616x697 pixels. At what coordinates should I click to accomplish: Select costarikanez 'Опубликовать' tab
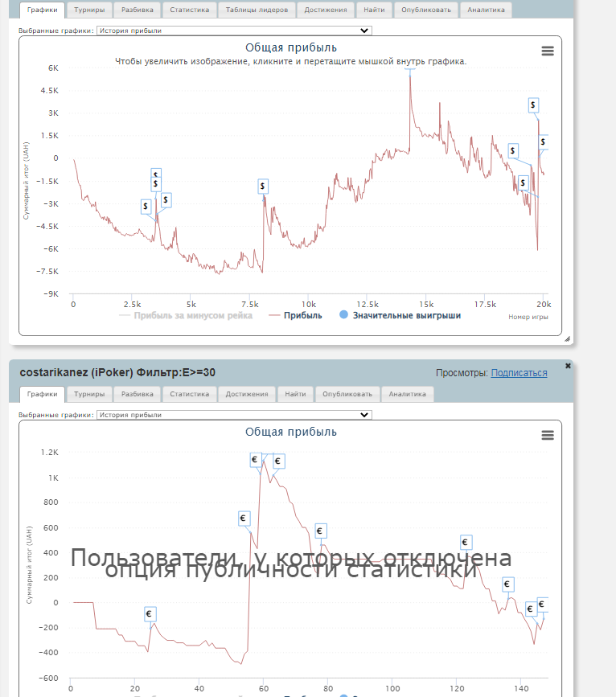pos(347,394)
